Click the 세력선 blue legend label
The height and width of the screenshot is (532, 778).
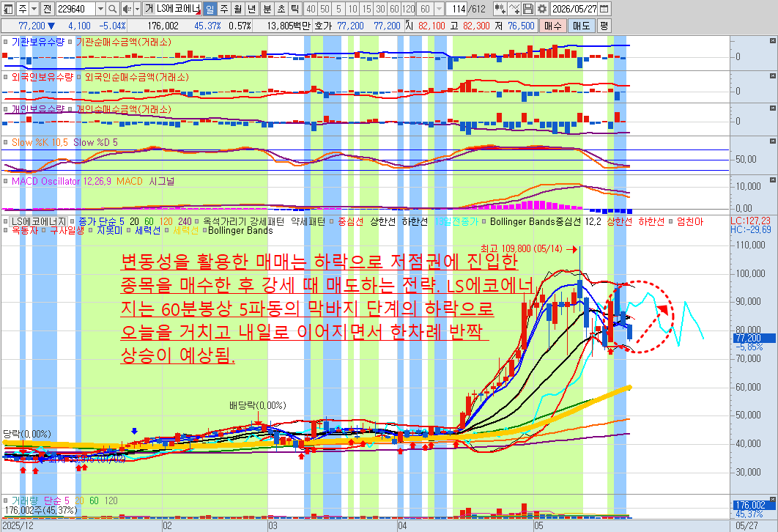[147, 230]
